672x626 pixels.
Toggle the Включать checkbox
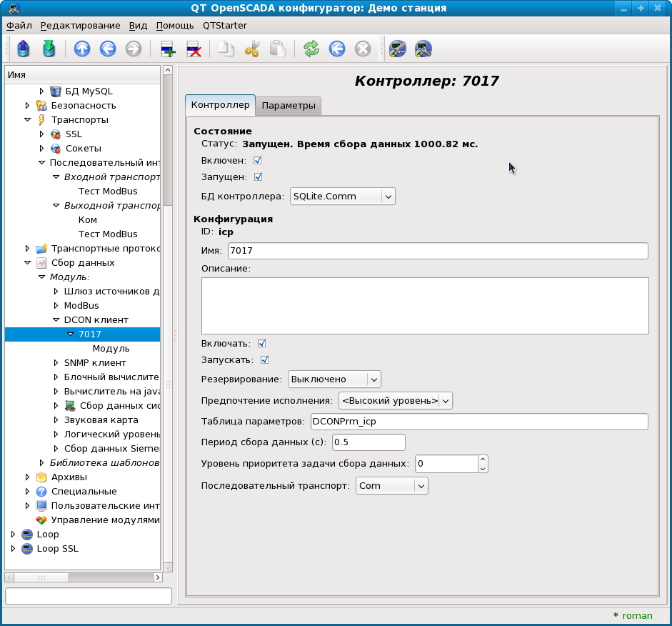pos(262,344)
